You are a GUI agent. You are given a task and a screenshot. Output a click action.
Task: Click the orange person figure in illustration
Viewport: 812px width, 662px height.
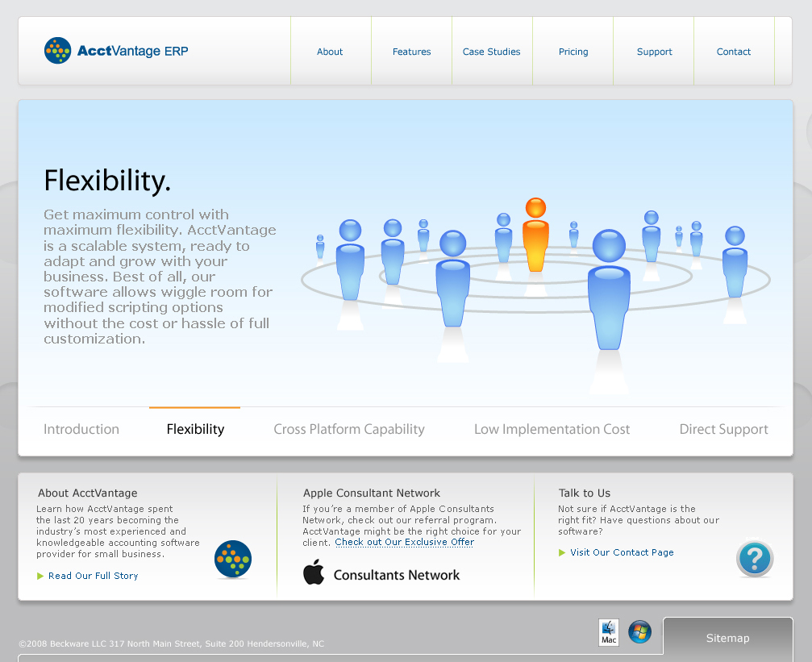[535, 235]
